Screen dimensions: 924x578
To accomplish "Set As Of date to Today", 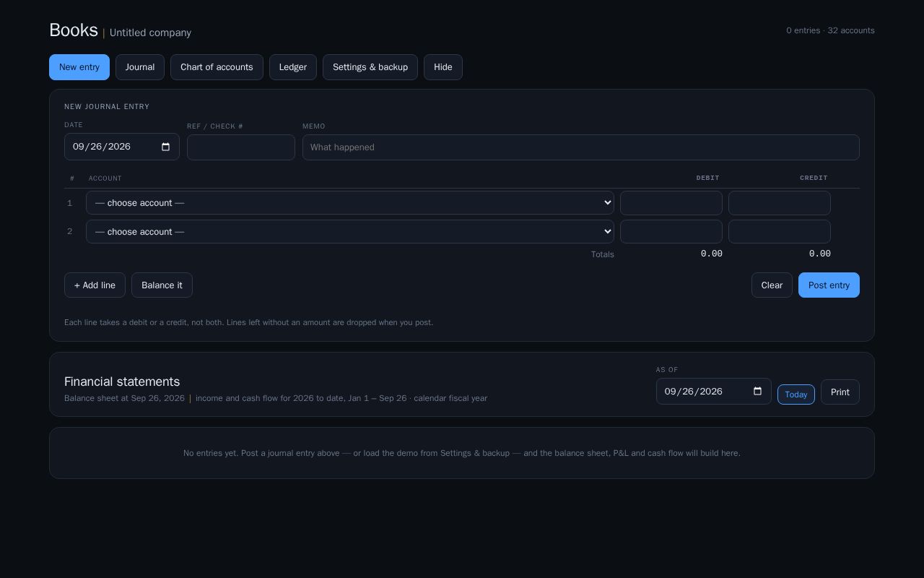I will click(796, 394).
